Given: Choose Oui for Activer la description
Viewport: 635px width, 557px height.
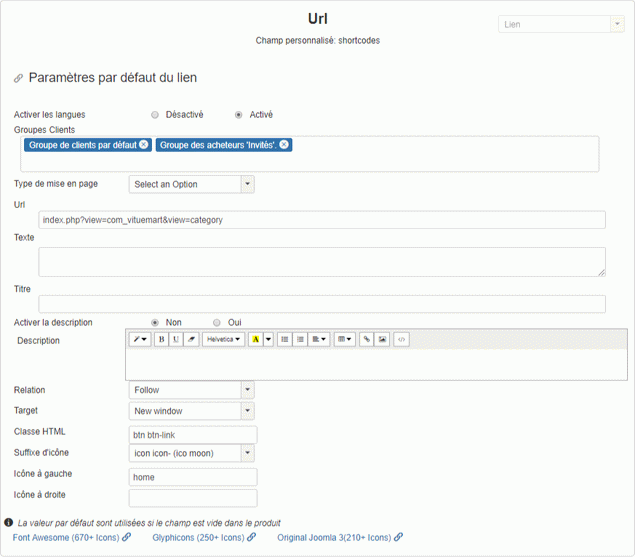Looking at the screenshot, I should tap(217, 323).
